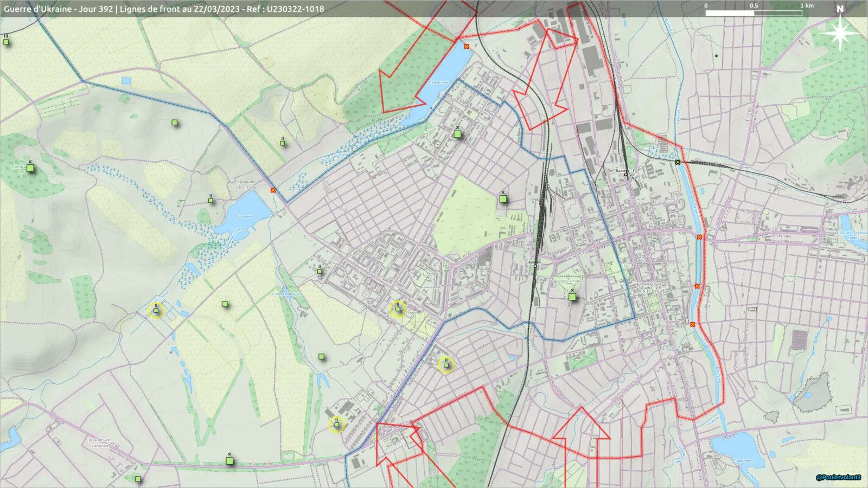Click the 'Хромове Khromove' village label
This screenshot has height=488, width=868.
pyautogui.click(x=246, y=184)
